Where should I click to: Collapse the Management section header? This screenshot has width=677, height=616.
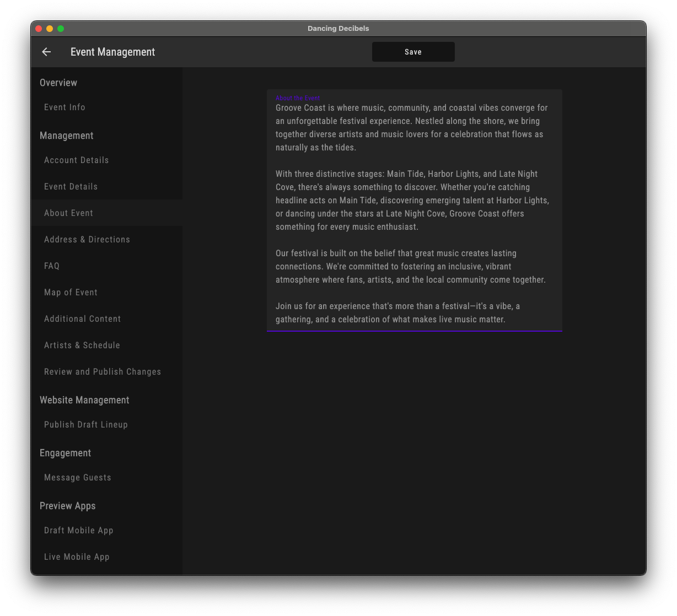66,136
